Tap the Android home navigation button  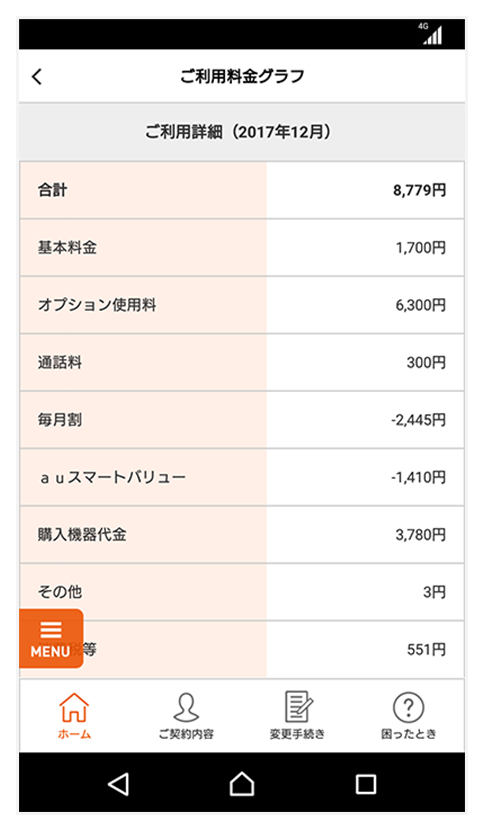(x=242, y=784)
